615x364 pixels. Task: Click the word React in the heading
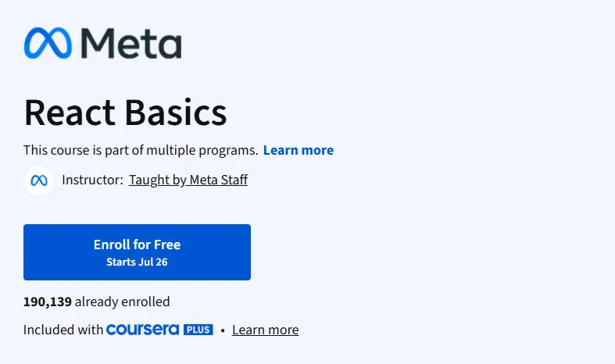tap(70, 112)
